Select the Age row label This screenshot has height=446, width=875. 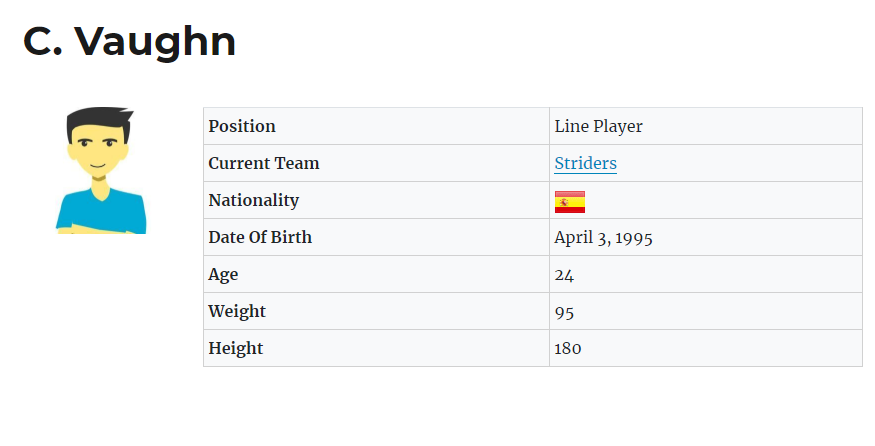(x=223, y=274)
